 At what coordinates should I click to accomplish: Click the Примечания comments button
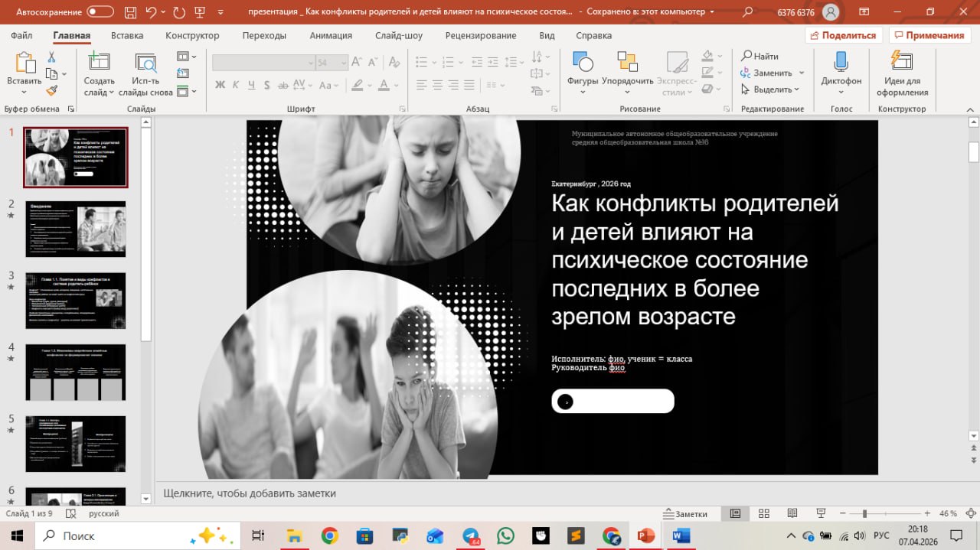(x=929, y=35)
